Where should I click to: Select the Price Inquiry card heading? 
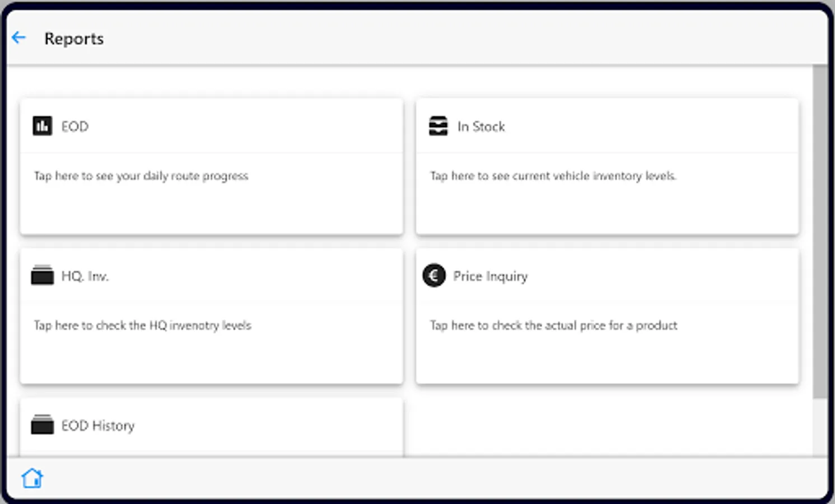[491, 276]
